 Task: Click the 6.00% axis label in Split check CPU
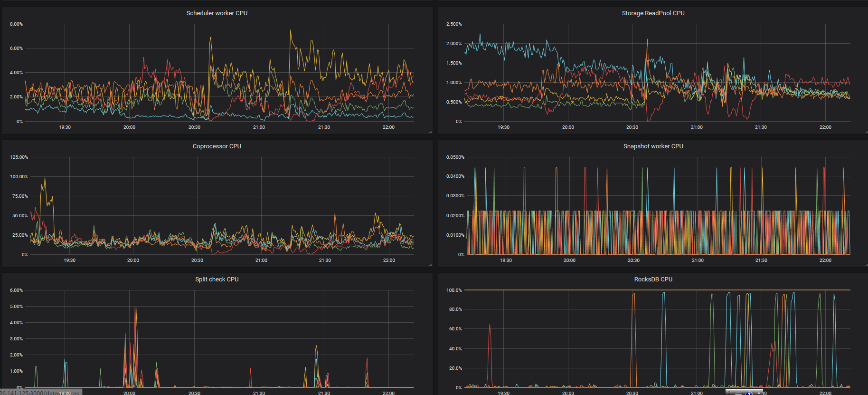[x=16, y=290]
